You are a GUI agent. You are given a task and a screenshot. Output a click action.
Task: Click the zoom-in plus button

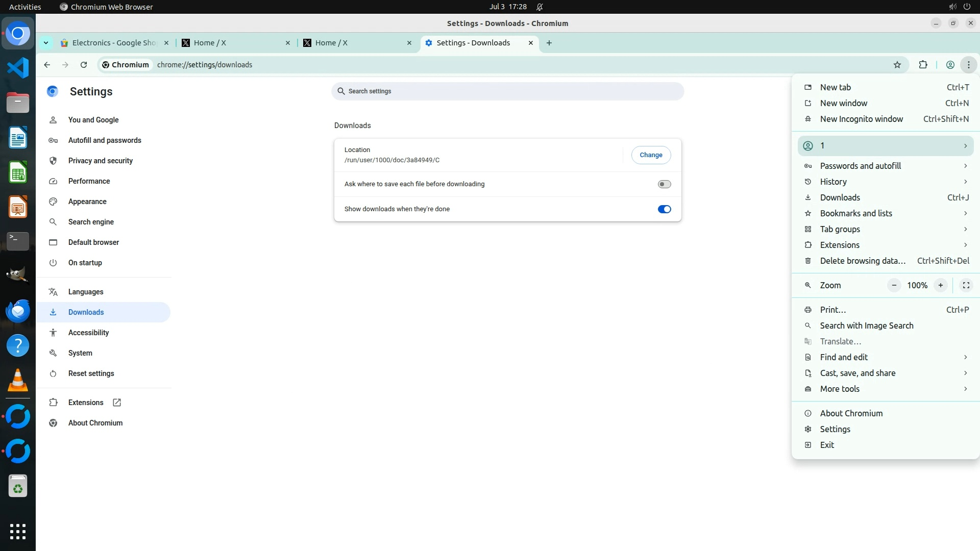click(940, 285)
